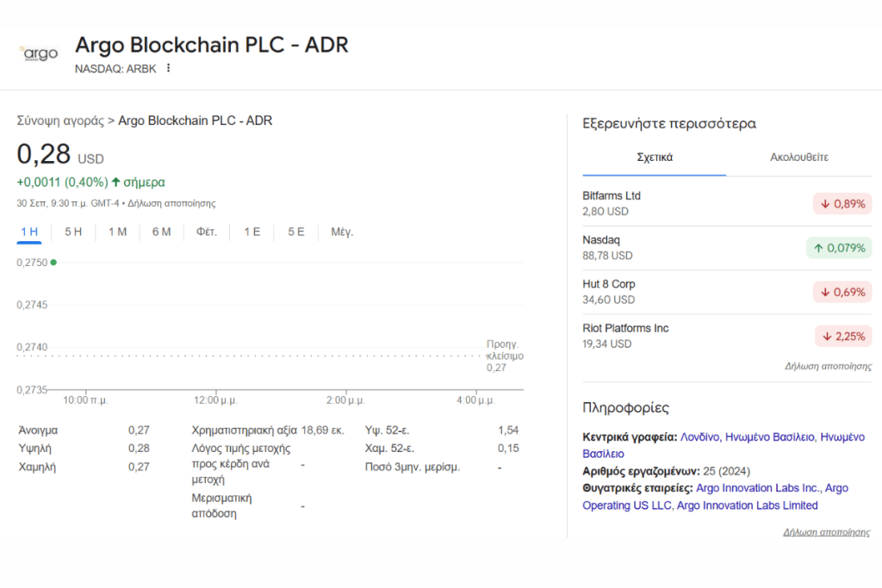Switch chart to 6 Μ range
Screen dimensions: 882x588
coord(161,232)
